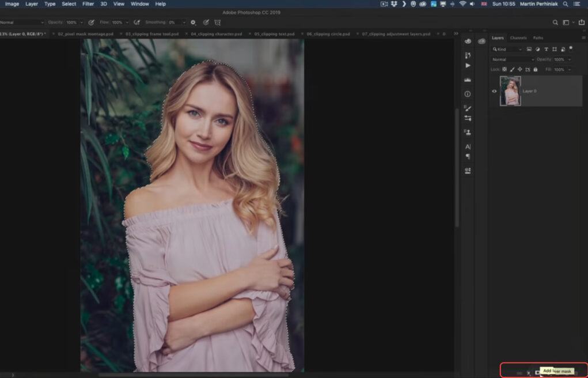Image resolution: width=588 pixels, height=378 pixels.
Task: Switch to 02_pixel mask montage.psd tab
Action: (85, 34)
